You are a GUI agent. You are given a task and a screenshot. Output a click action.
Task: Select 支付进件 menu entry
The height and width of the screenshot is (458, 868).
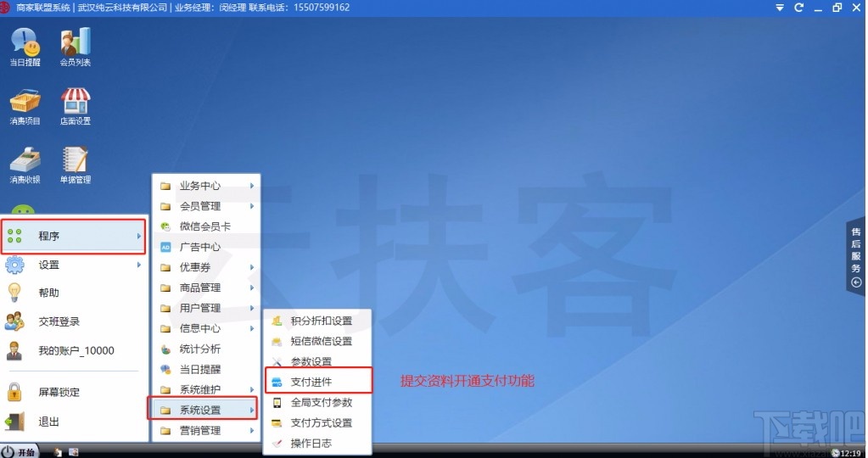317,382
